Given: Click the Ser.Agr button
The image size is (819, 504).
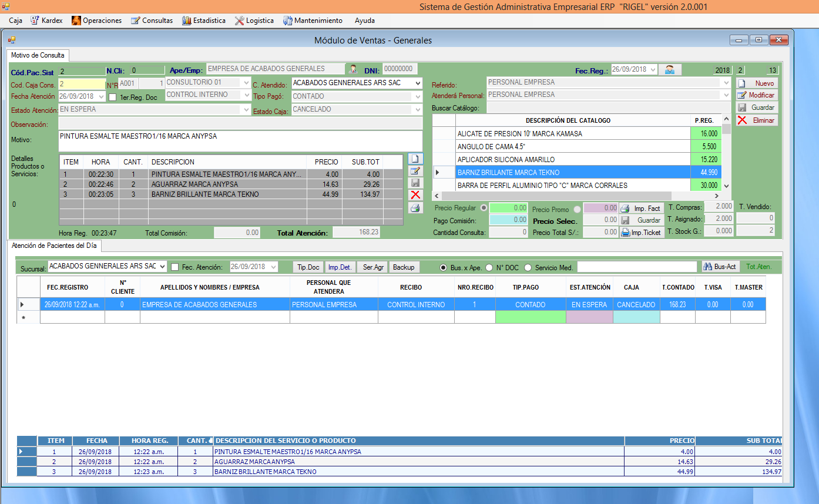Looking at the screenshot, I should [x=373, y=267].
